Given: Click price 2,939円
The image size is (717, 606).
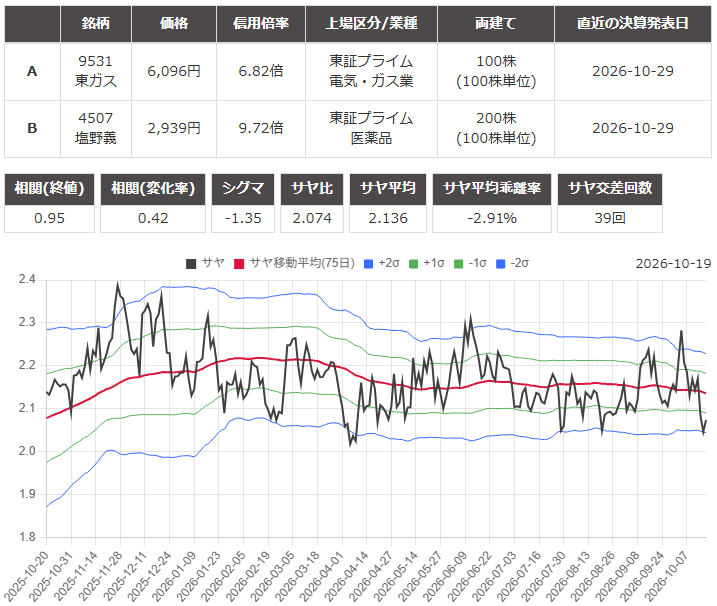Looking at the screenshot, I should tap(174, 129).
